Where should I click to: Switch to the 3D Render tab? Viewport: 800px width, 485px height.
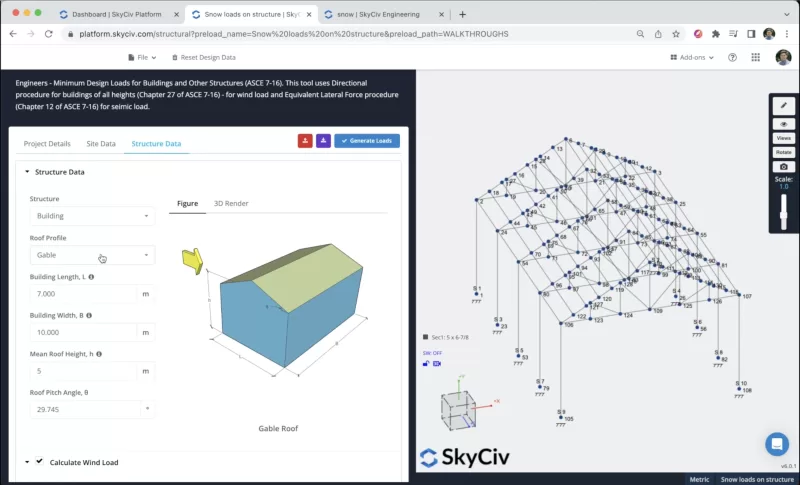tap(231, 203)
